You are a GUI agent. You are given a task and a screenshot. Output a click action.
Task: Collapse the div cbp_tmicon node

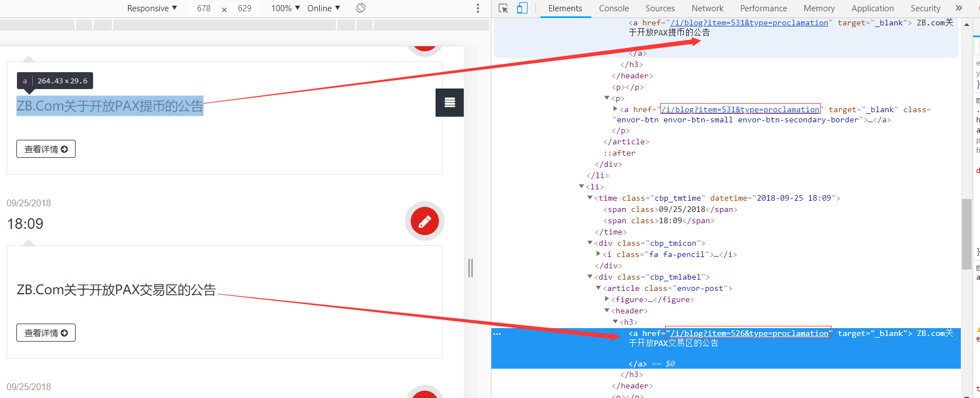coord(590,242)
